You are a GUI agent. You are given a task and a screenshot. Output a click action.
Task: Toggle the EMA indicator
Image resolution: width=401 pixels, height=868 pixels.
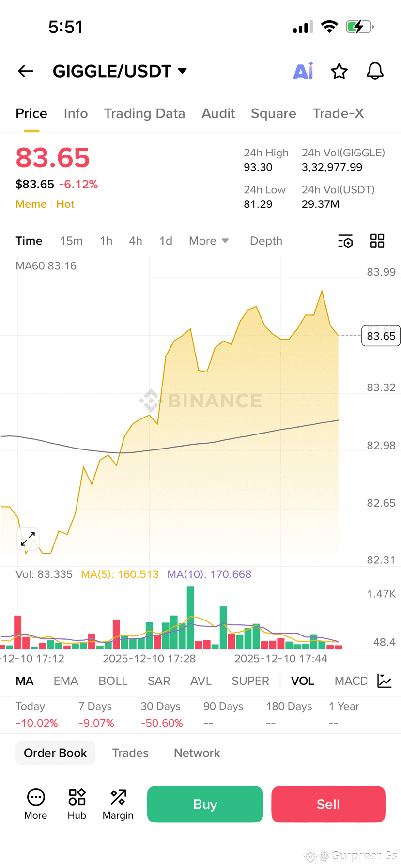point(66,681)
